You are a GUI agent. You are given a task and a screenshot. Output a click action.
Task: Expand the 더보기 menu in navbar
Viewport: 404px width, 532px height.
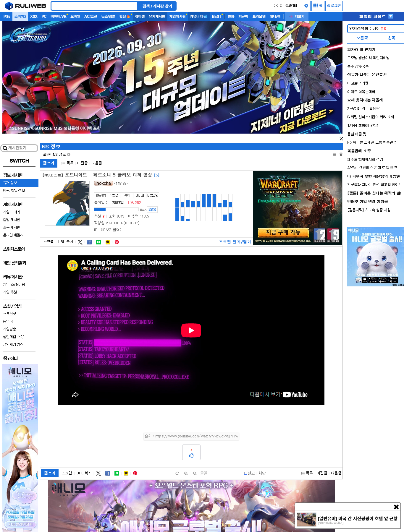coord(297,17)
